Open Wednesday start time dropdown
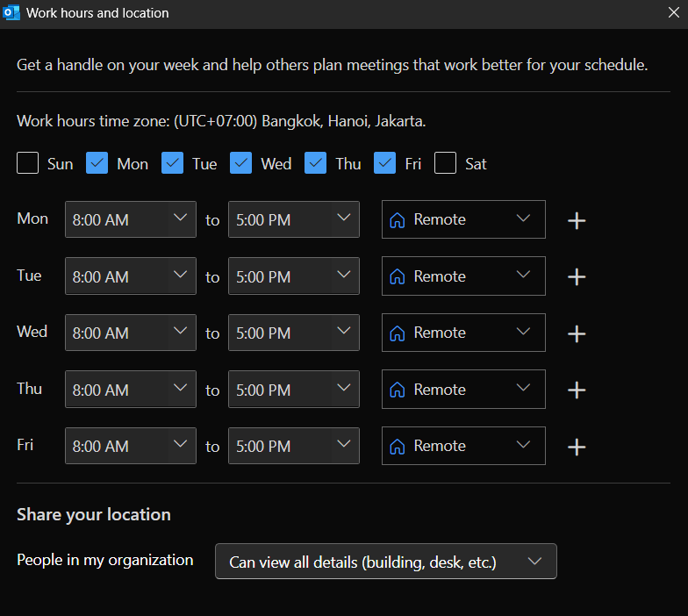The width and height of the screenshot is (688, 616). point(131,333)
